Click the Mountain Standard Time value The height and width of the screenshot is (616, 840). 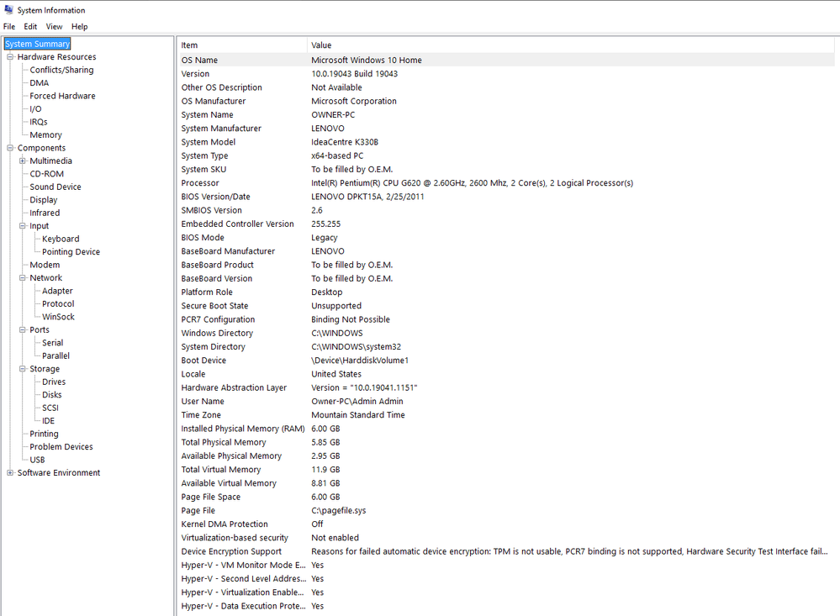358,415
